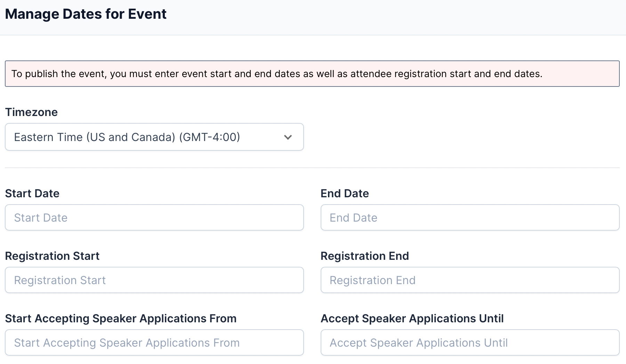626x364 pixels.
Task: Click the Registration End label
Action: (364, 256)
